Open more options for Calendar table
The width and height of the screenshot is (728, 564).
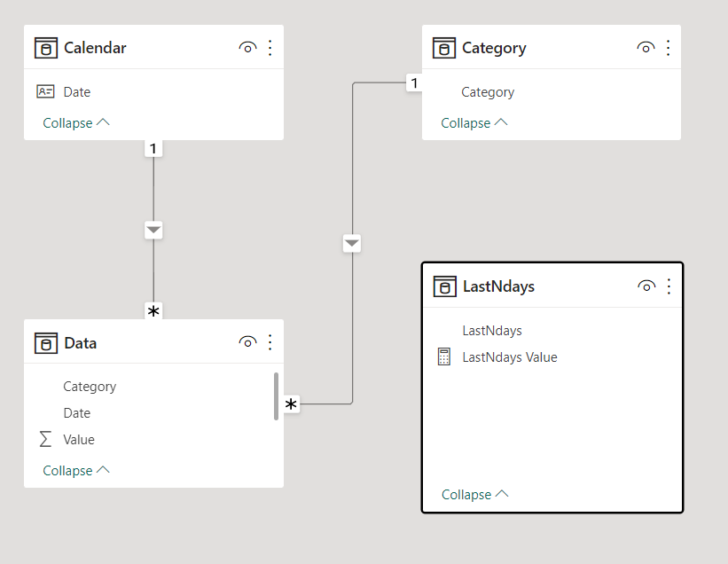(270, 48)
